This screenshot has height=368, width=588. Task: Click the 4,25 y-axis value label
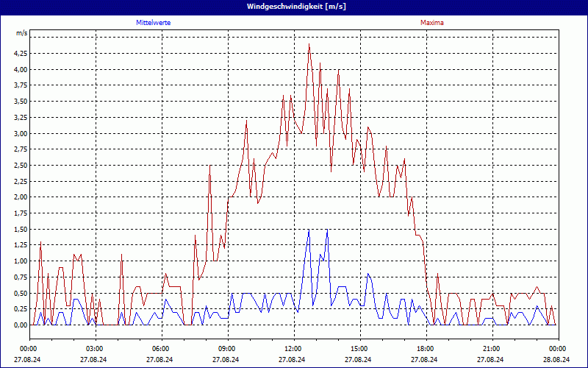click(x=20, y=54)
